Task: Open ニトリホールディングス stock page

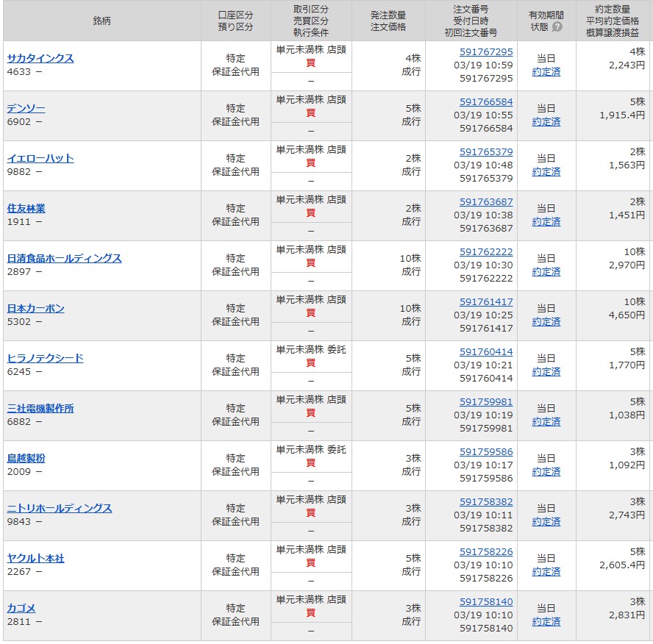Action: click(60, 509)
